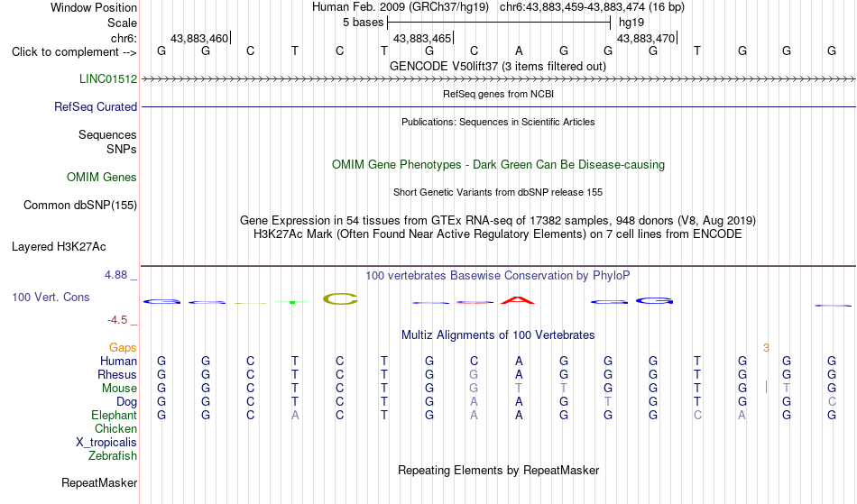Click the LINC01512 gene track label
857x504 pixels.
(108, 78)
